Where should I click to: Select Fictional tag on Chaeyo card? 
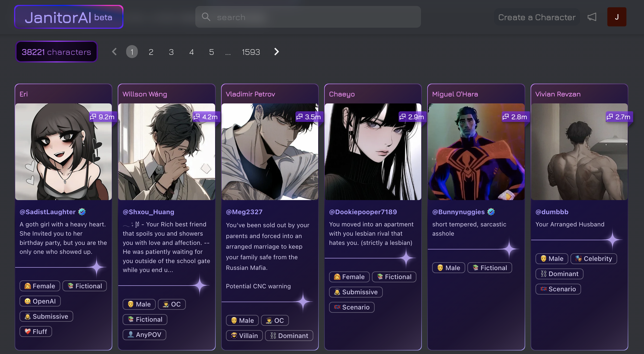394,277
